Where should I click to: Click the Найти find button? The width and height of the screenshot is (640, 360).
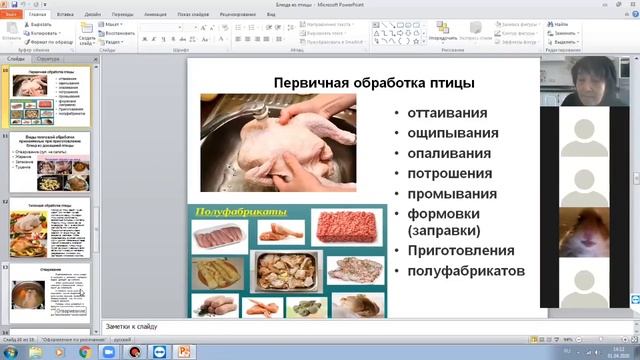(x=558, y=24)
